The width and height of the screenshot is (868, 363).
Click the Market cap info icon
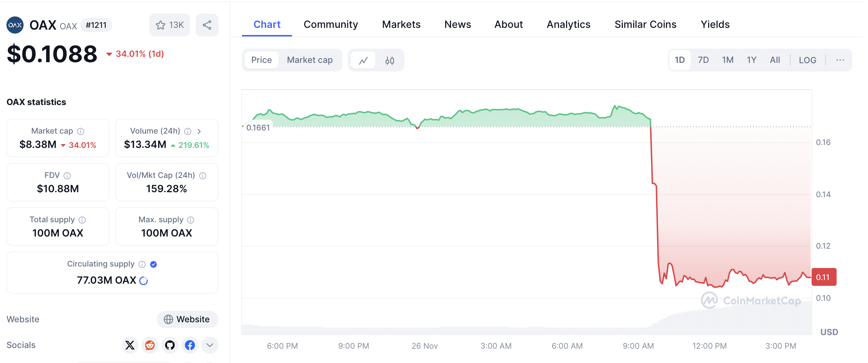click(81, 131)
